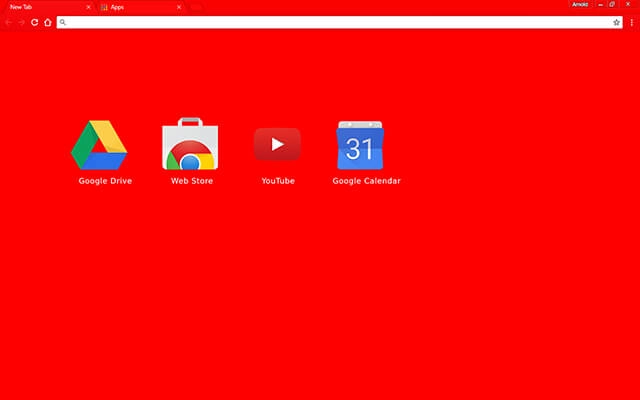Image resolution: width=640 pixels, height=400 pixels.
Task: Open the Google Calendar app icon
Action: click(x=360, y=145)
